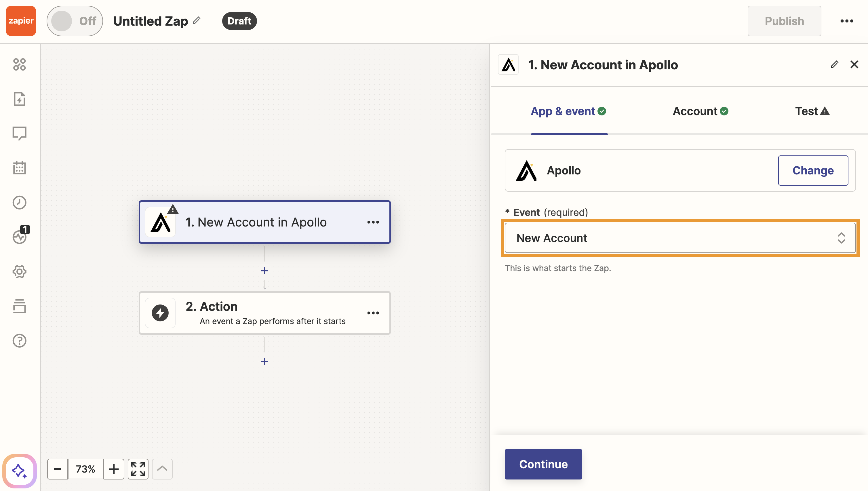The width and height of the screenshot is (868, 491).
Task: Add a step between trigger and action
Action: pyautogui.click(x=265, y=271)
